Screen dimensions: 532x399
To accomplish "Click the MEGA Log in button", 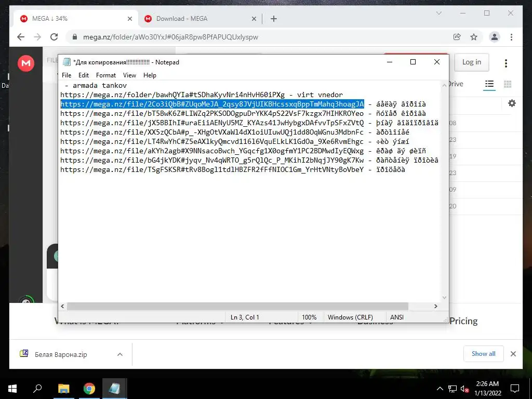I will [472, 62].
